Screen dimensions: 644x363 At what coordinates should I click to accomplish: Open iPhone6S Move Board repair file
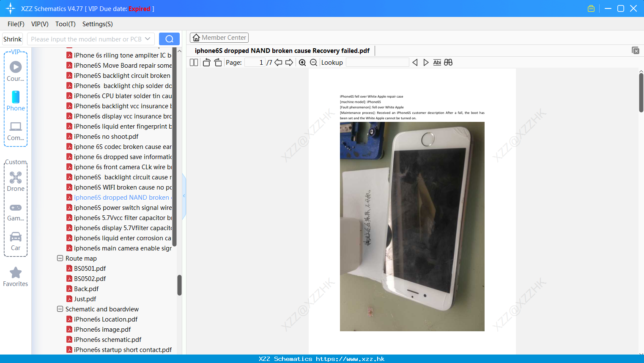(x=123, y=66)
